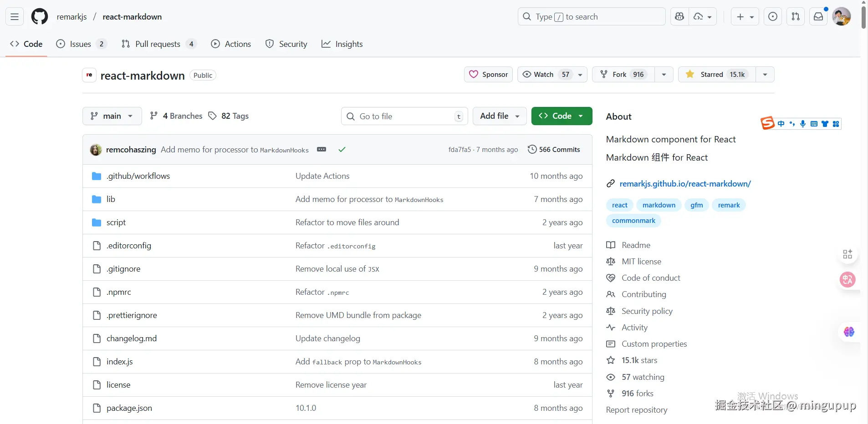The height and width of the screenshot is (424, 868).
Task: Click the floating pink translate button
Action: tap(848, 279)
